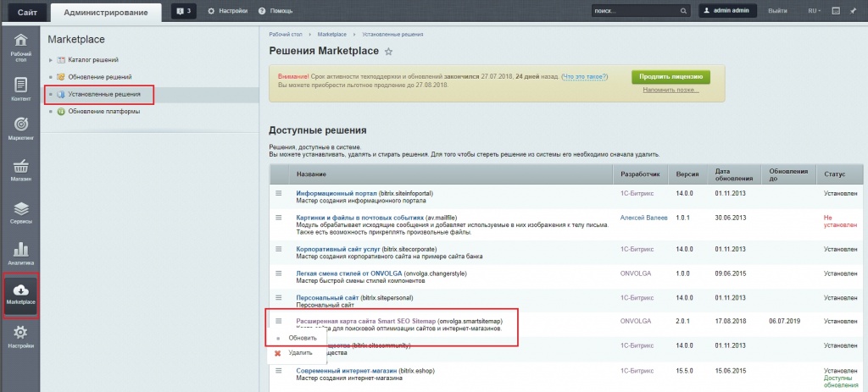Expand the Каталог решений tree node
Screen dimensions: 868x392
51,60
